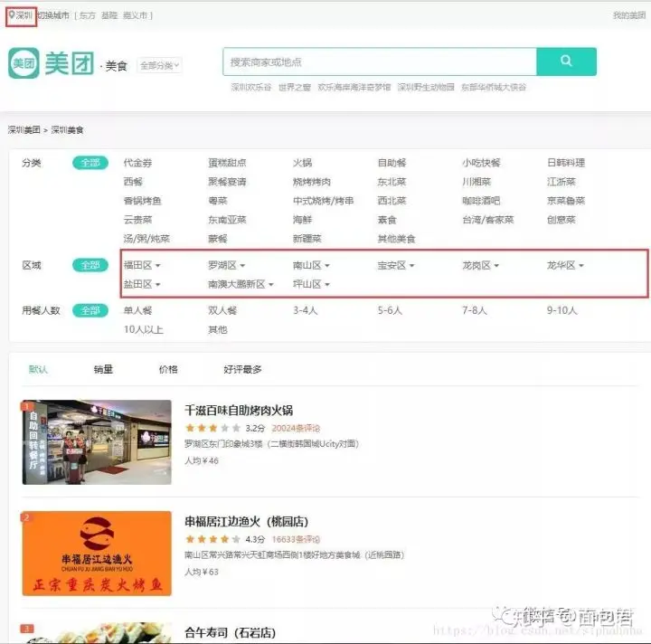This screenshot has width=651, height=644.
Task: Filter by 素食 category
Action: pos(387,219)
